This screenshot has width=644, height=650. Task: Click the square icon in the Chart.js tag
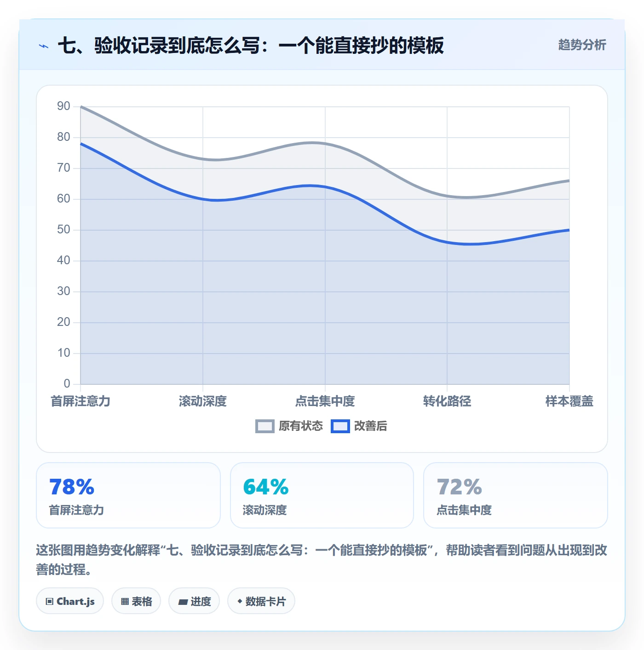(x=50, y=602)
